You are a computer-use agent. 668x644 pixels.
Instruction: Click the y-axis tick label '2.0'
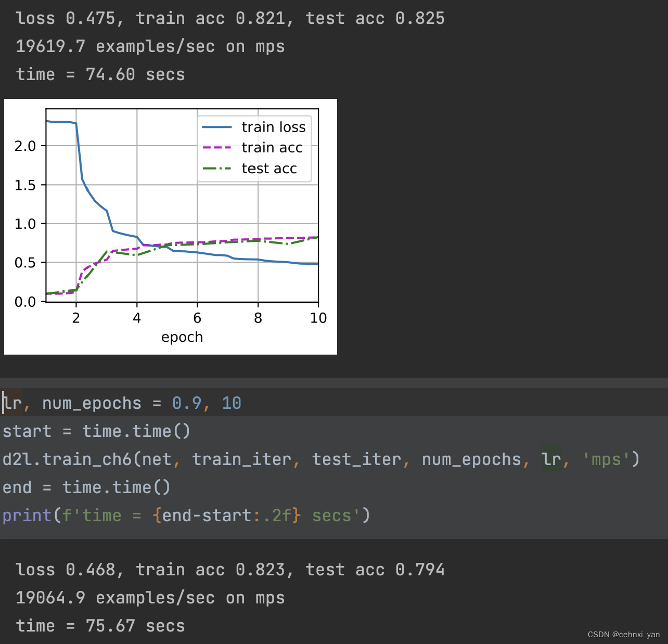click(25, 146)
